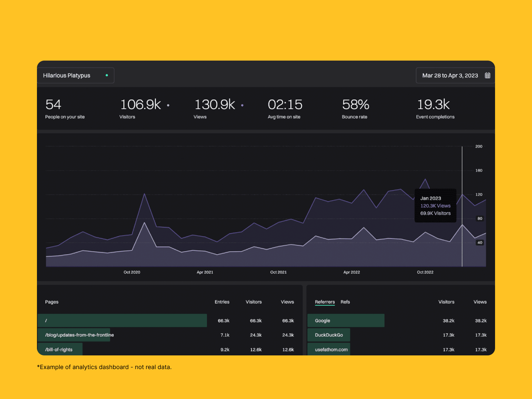Click the 54 People on your site stat
This screenshot has height=399, width=532.
click(x=65, y=109)
